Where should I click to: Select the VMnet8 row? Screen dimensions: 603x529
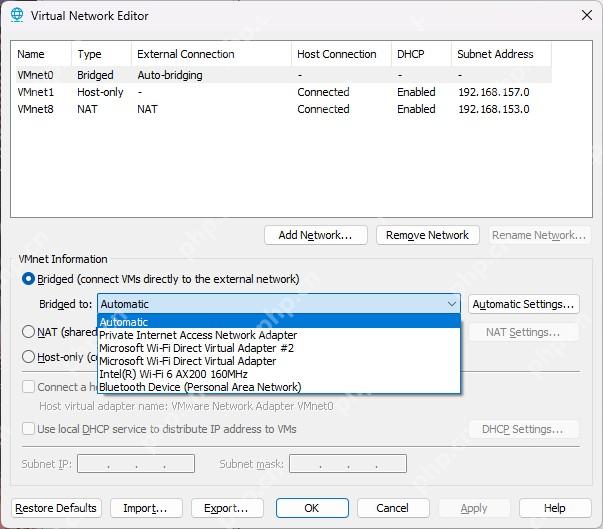pos(284,109)
